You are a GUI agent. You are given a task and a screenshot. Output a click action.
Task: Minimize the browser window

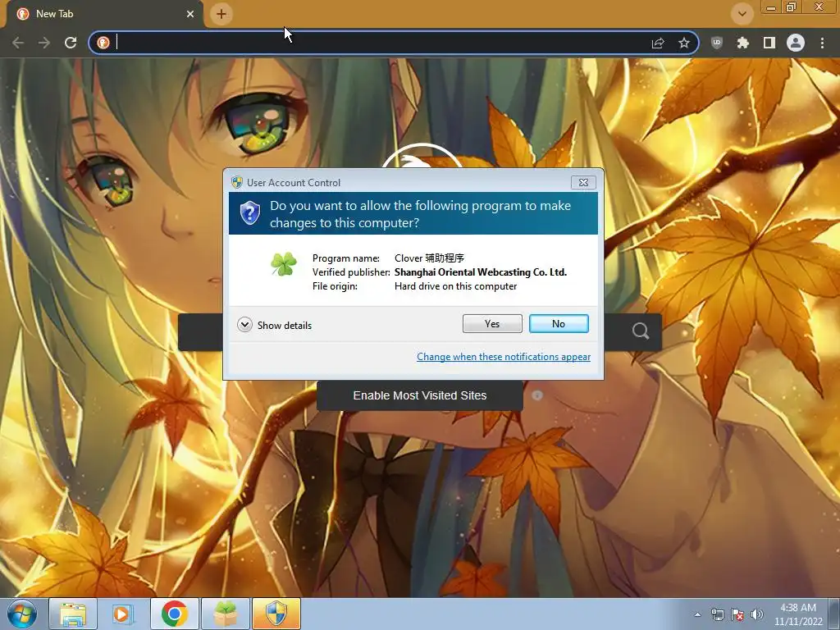coord(771,7)
